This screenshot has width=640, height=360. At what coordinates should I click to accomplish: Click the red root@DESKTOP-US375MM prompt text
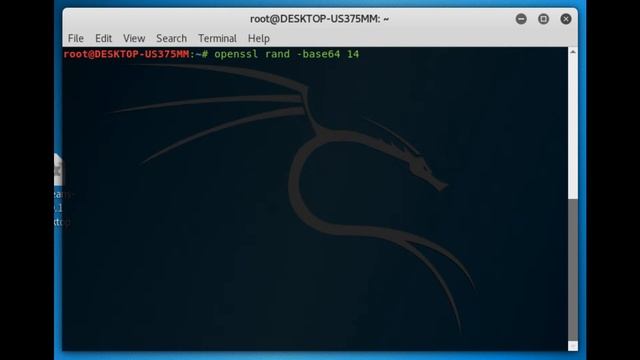pos(126,54)
